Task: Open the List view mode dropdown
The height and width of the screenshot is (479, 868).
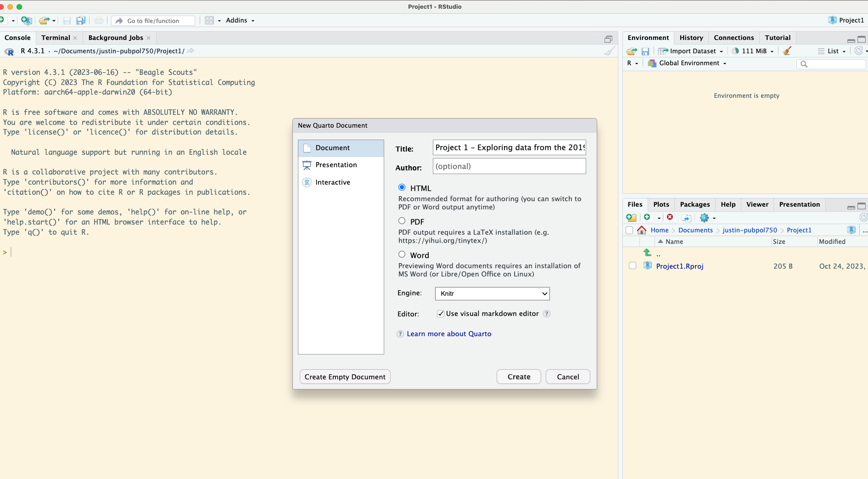Action: coord(832,51)
